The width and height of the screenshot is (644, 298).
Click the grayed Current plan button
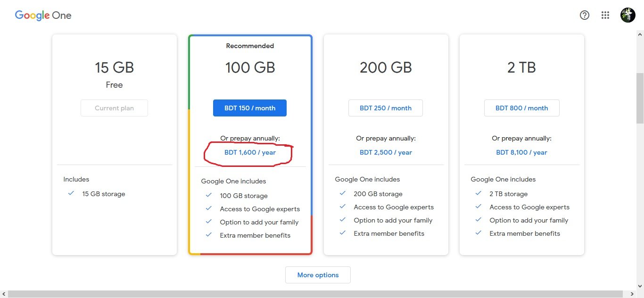pos(114,108)
